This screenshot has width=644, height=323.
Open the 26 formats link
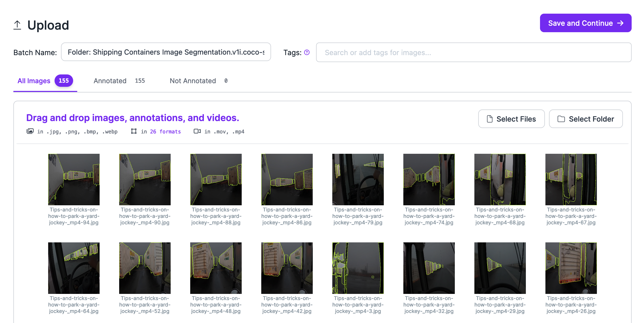point(165,132)
